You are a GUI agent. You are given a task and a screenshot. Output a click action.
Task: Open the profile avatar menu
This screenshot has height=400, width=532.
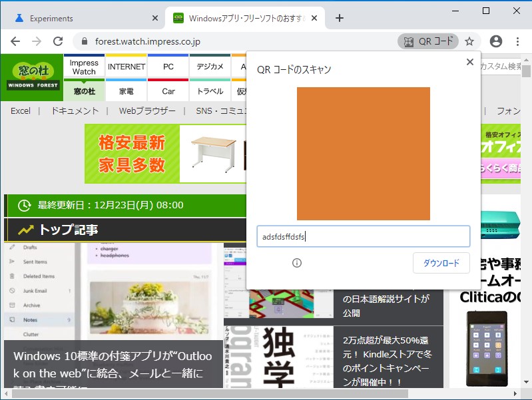pos(495,41)
